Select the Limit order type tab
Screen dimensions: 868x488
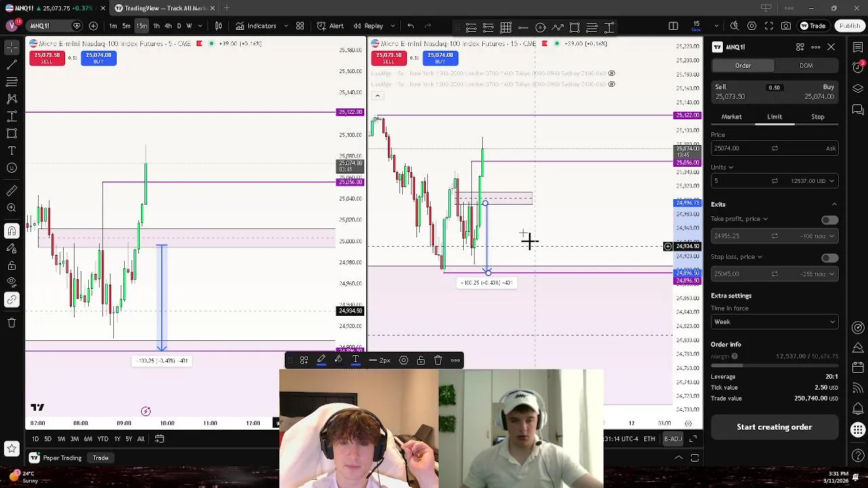[774, 117]
